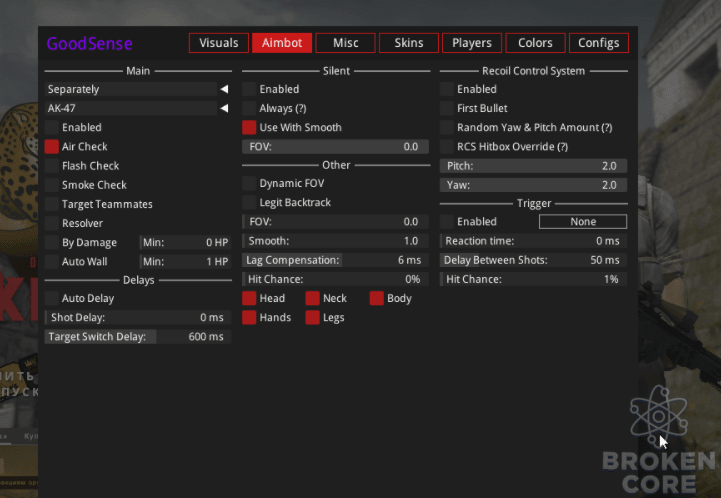Enable the Recoil Control System Enabled checkbox
This screenshot has height=498, width=721.
446,89
